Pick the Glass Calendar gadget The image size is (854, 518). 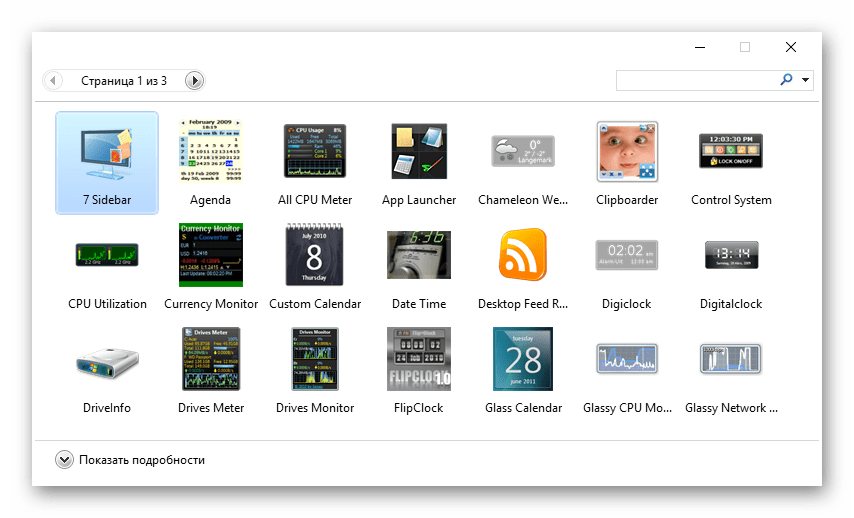523,360
